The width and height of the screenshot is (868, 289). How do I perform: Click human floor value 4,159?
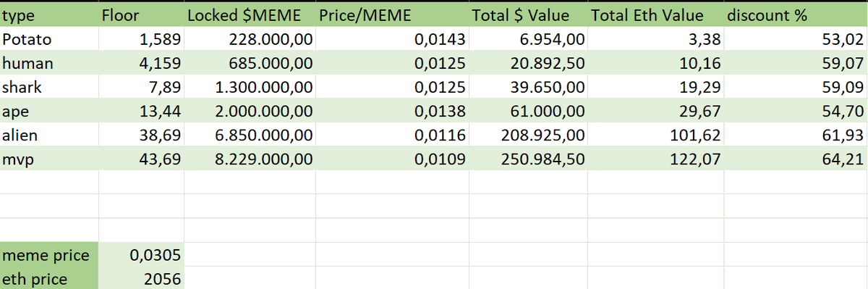(141, 63)
